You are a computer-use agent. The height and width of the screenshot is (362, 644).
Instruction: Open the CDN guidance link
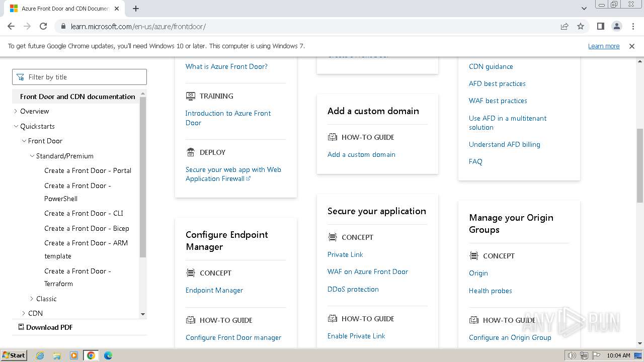coord(491,66)
